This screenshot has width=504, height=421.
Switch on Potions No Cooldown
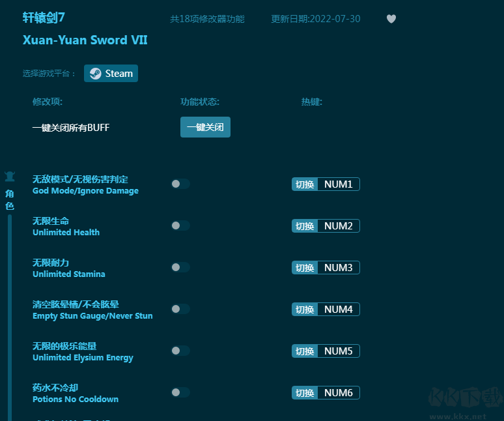[180, 392]
